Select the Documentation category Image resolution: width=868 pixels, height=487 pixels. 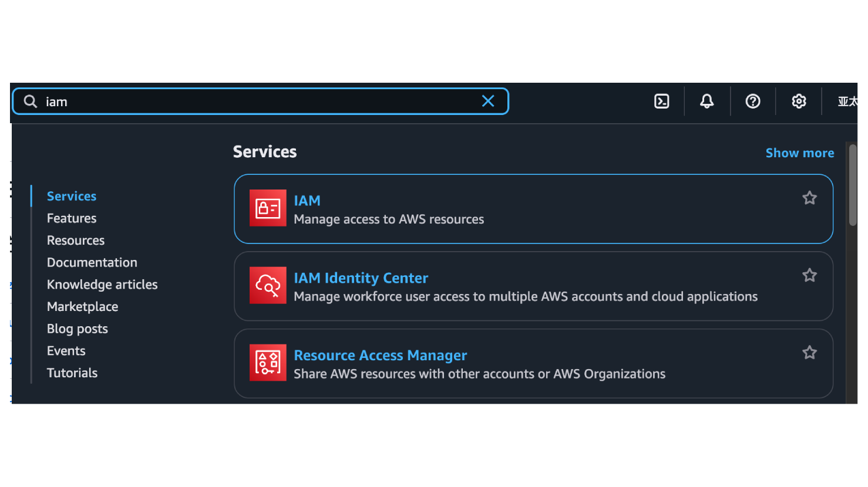pos(92,262)
